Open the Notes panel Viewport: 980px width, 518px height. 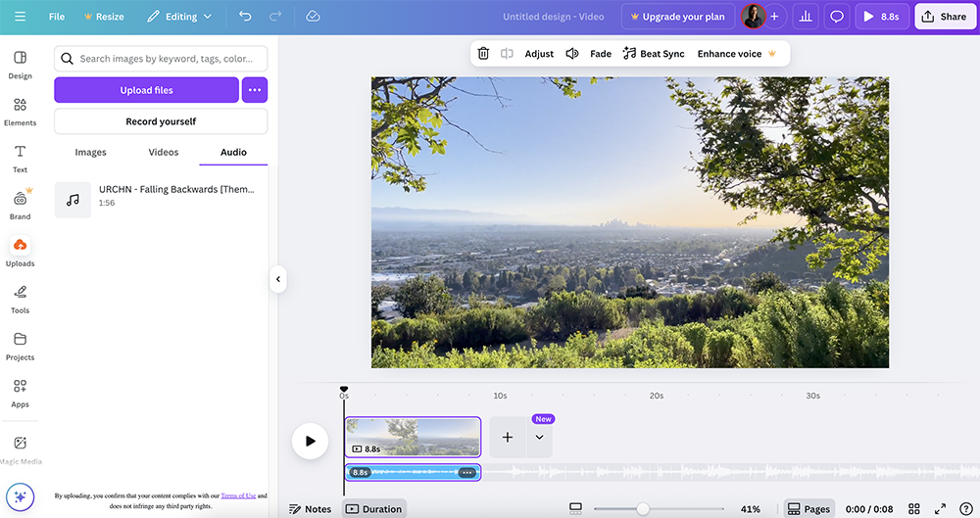pos(310,509)
